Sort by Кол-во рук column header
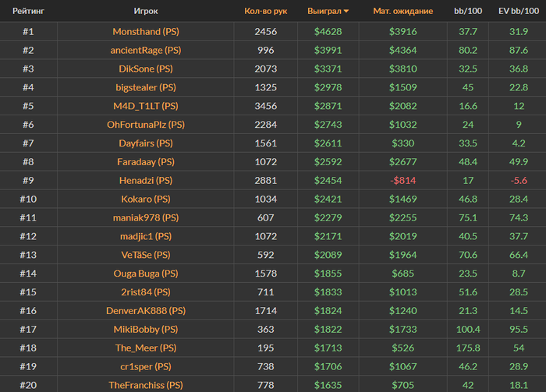The height and width of the screenshot is (392, 546). point(266,11)
